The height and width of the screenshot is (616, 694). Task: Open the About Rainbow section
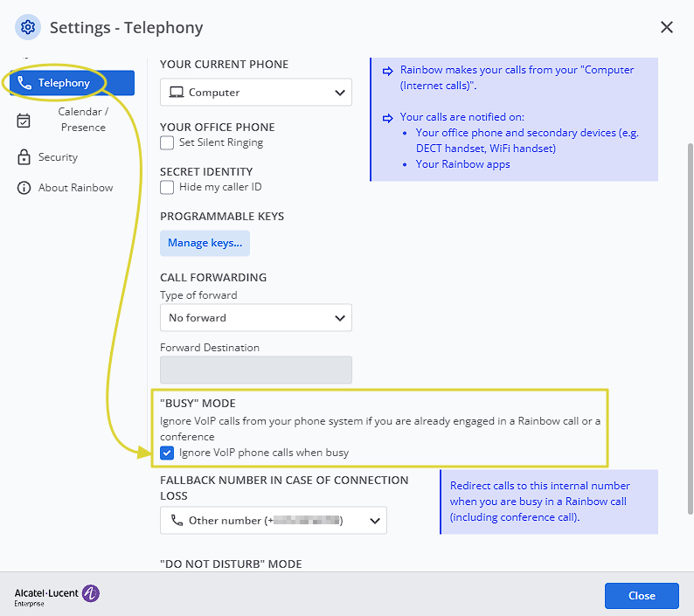[x=75, y=188]
